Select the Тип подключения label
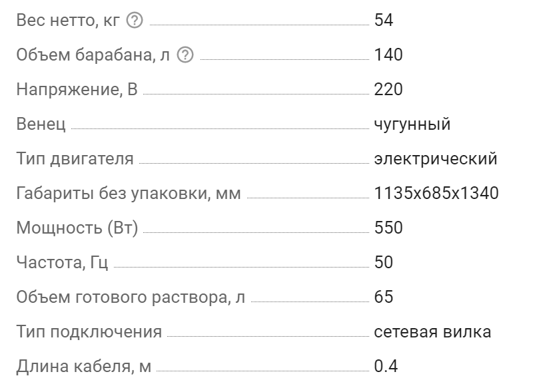 pos(89,332)
